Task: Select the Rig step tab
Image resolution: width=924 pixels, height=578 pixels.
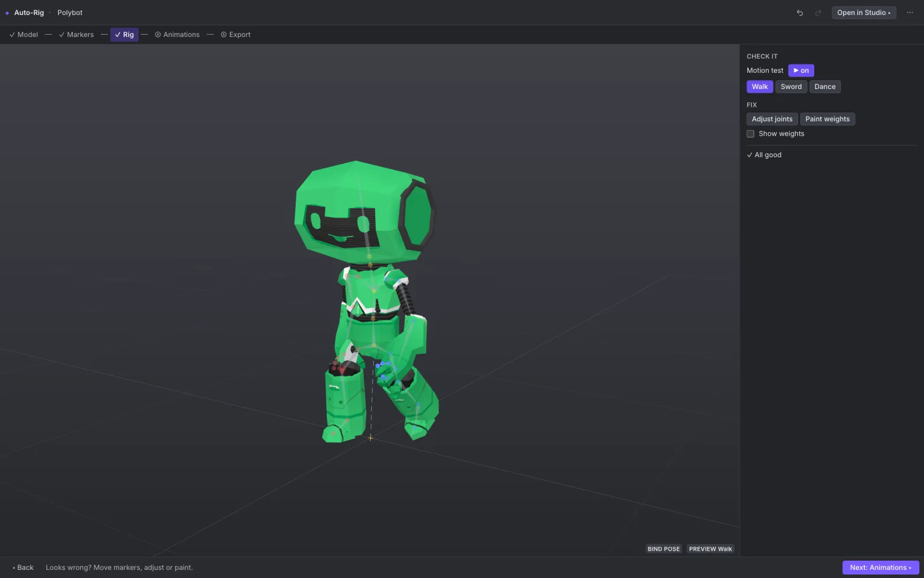Action: click(x=124, y=35)
